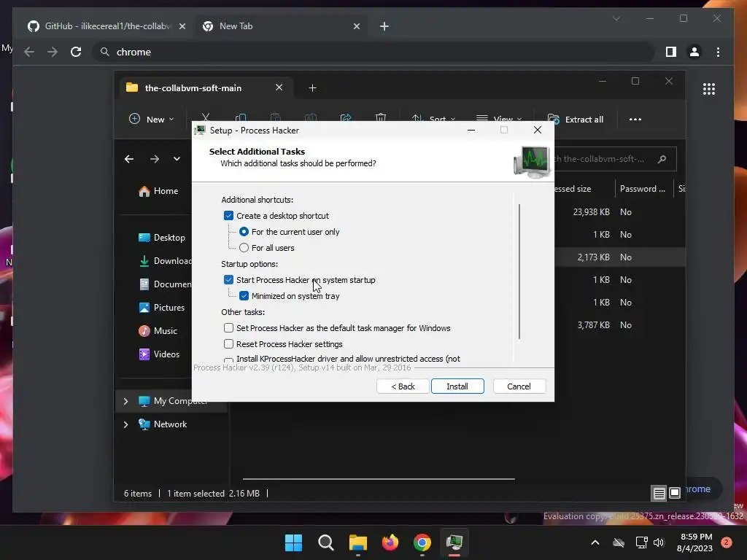Check Reset Process Hacker settings

tap(228, 344)
